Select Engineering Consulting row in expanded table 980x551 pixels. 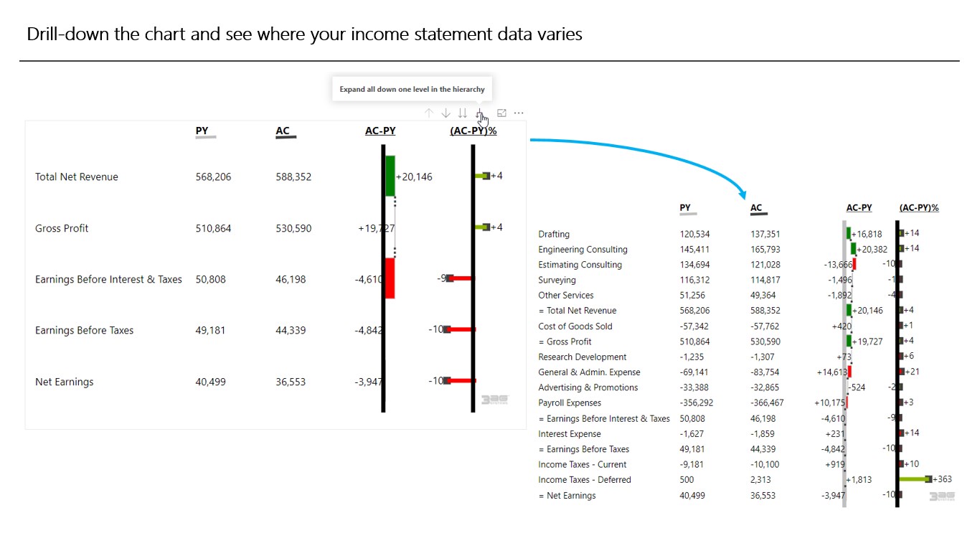(583, 250)
